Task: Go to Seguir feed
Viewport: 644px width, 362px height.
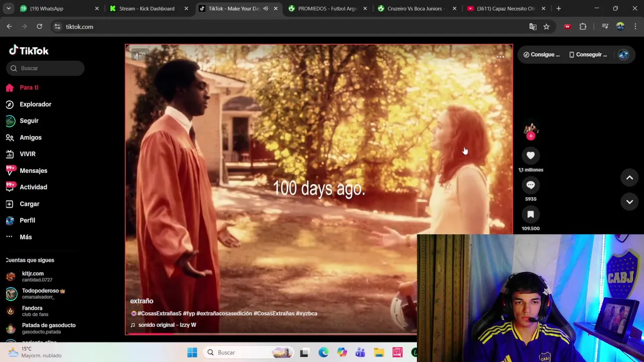Action: point(23,121)
